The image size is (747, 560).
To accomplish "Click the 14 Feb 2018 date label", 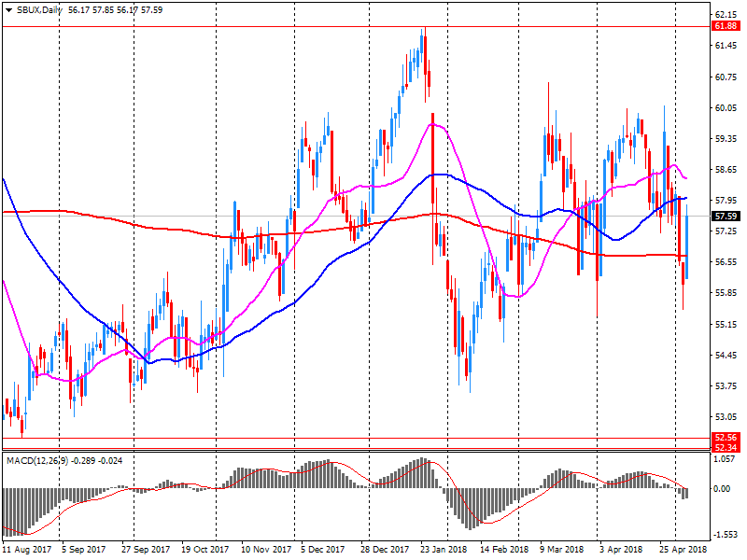I will pos(504,550).
